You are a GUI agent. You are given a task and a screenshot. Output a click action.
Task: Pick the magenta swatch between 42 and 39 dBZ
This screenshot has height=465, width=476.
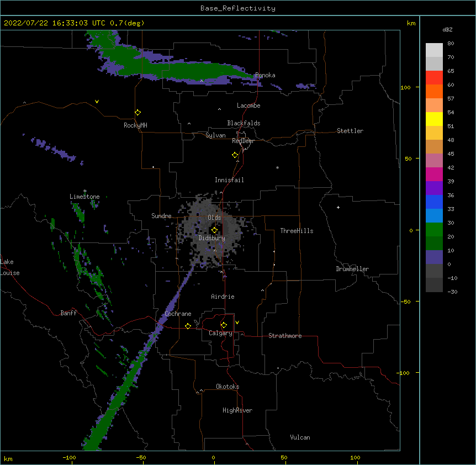click(434, 174)
